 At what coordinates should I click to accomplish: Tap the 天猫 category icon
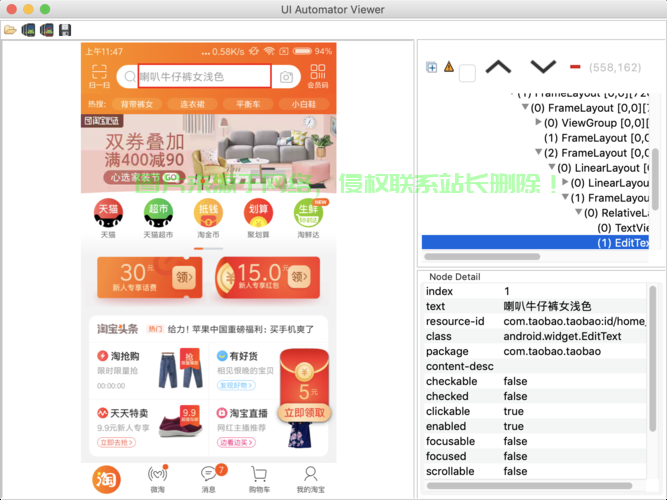pyautogui.click(x=108, y=218)
